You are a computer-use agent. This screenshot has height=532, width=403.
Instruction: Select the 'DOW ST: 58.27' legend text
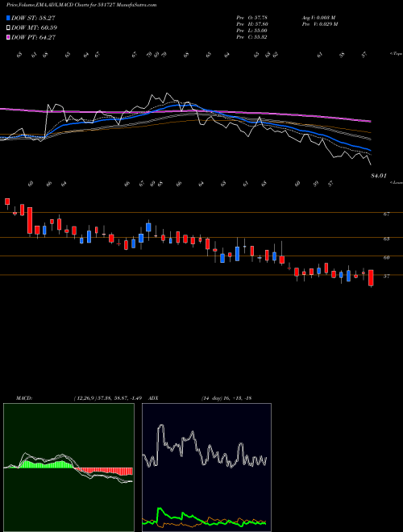pyautogui.click(x=33, y=18)
